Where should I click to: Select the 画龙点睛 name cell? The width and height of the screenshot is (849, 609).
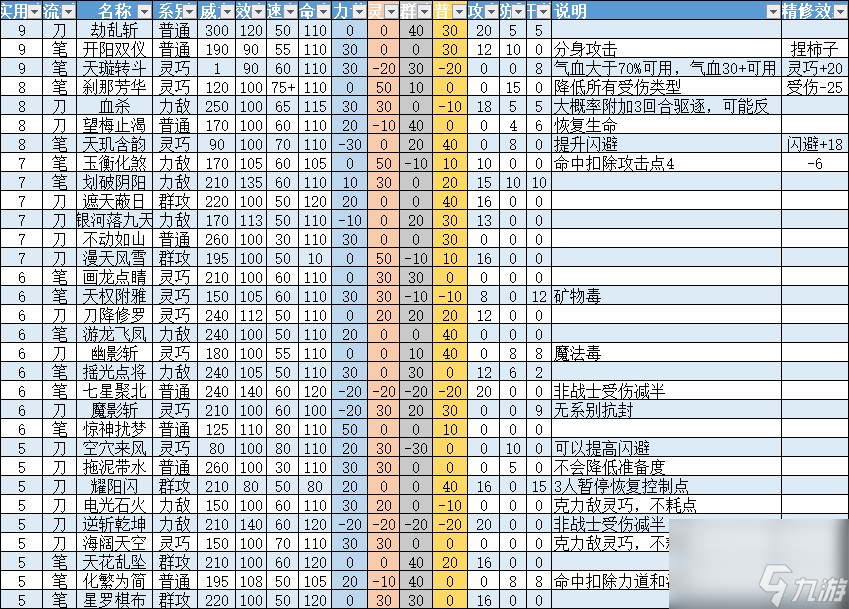(x=114, y=277)
